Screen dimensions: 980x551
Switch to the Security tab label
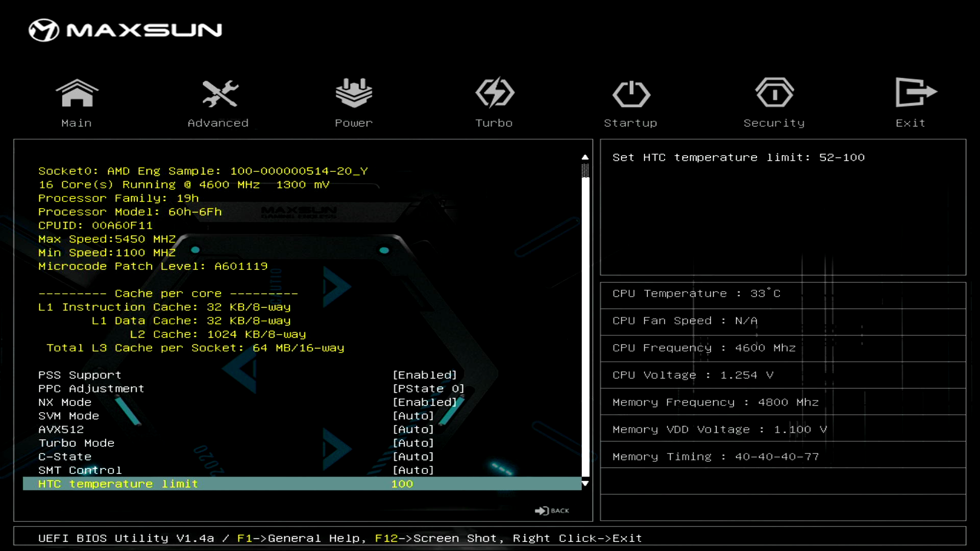[x=774, y=123]
